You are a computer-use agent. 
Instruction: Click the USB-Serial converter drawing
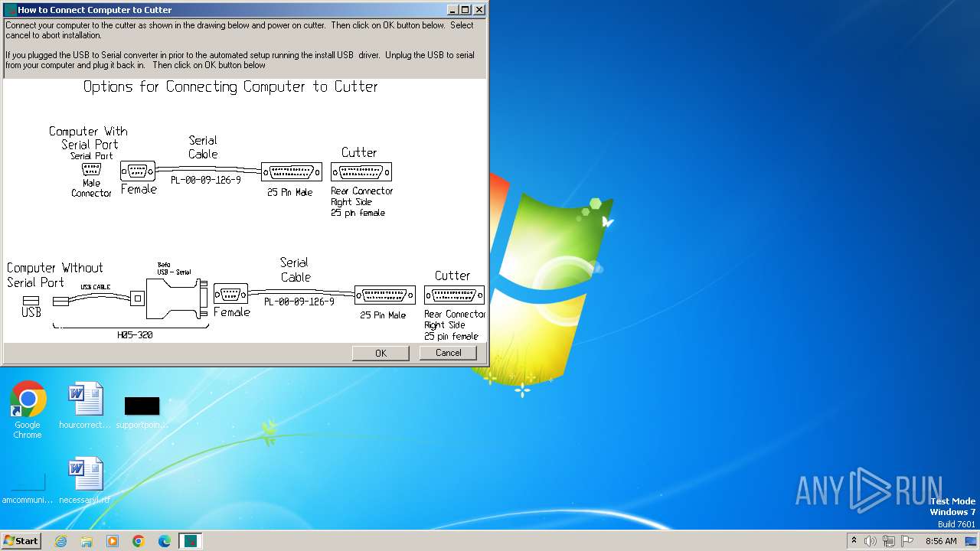click(175, 298)
